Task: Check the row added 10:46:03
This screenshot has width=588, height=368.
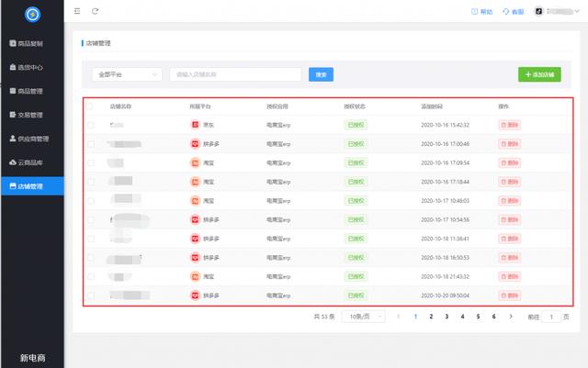Action: (x=91, y=201)
